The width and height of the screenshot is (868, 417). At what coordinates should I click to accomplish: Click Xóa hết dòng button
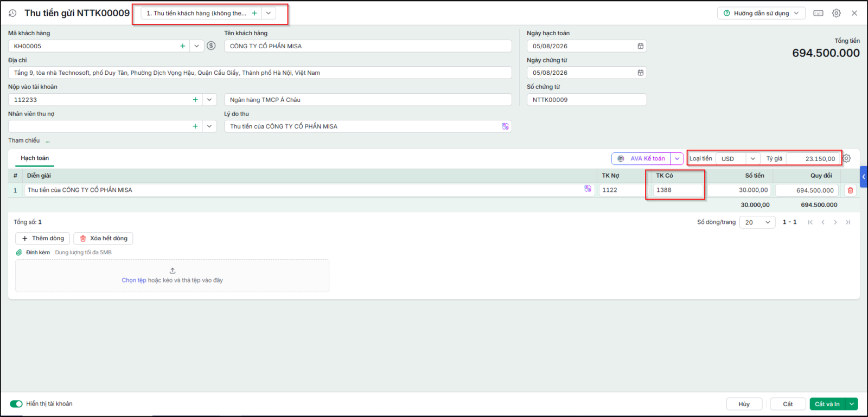pyautogui.click(x=104, y=239)
